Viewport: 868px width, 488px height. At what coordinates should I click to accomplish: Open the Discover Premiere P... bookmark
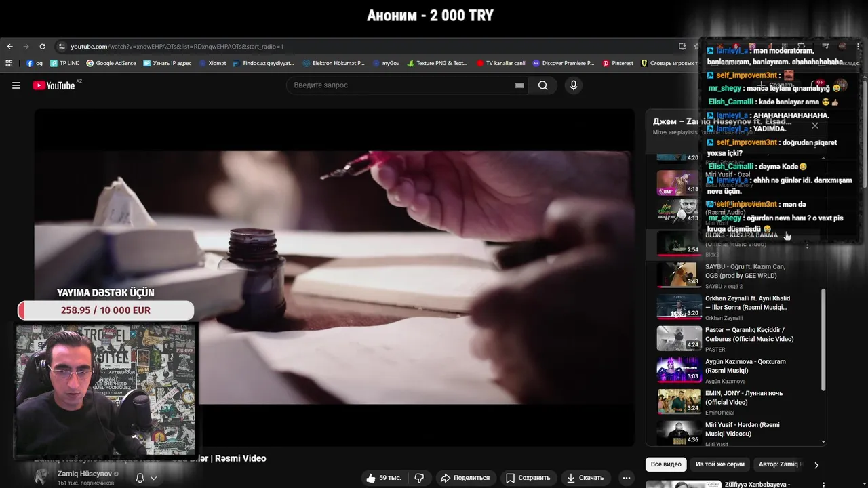(564, 63)
